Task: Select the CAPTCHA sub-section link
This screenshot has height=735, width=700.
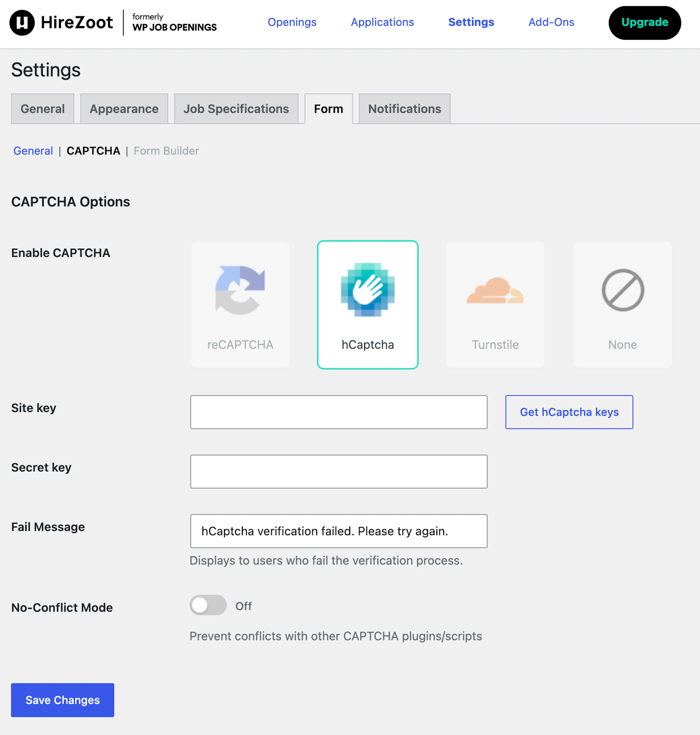Action: tap(93, 151)
